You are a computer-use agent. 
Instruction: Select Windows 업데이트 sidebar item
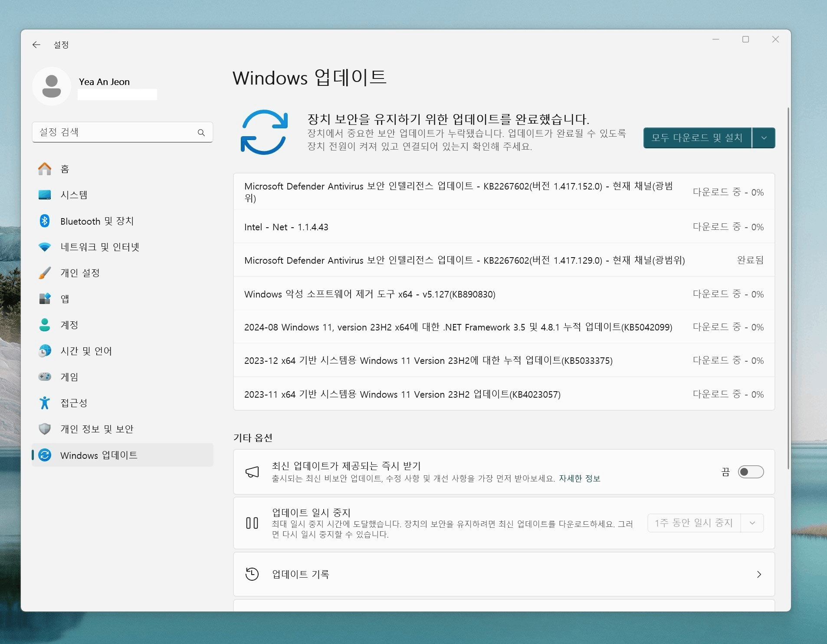122,455
